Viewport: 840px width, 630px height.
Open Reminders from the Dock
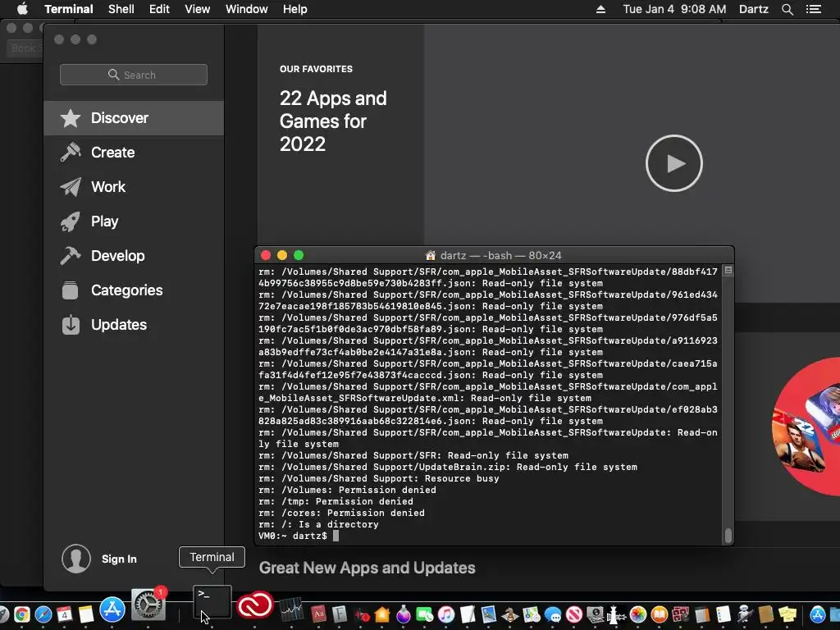click(724, 614)
